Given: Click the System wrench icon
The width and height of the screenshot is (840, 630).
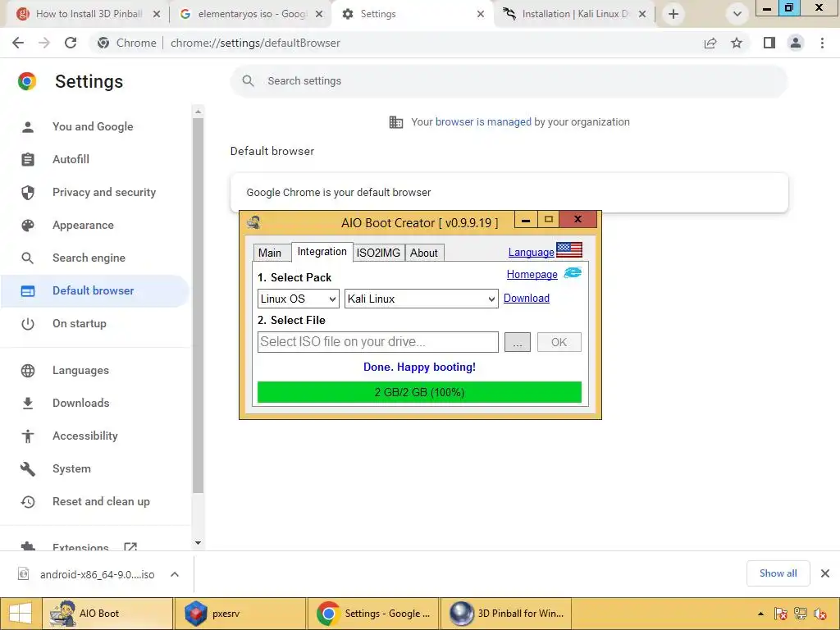Looking at the screenshot, I should pos(28,469).
